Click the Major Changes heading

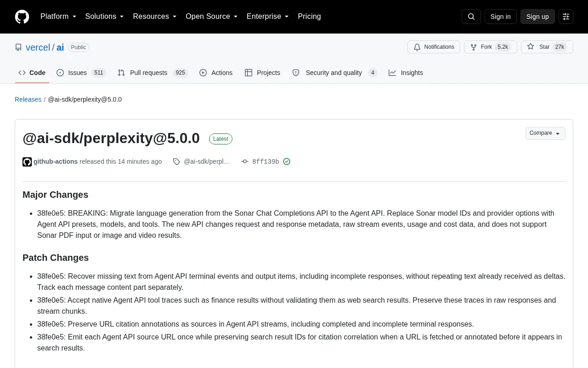[x=55, y=195]
